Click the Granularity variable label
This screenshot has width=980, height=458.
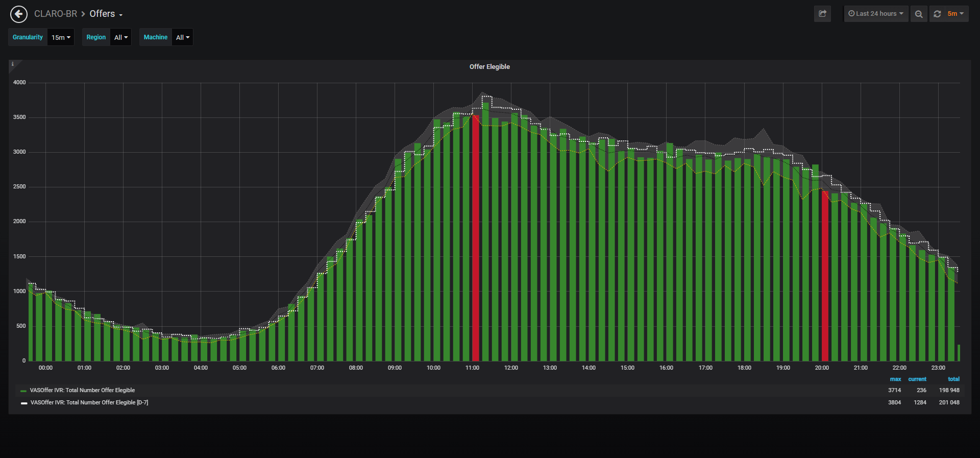click(x=28, y=37)
